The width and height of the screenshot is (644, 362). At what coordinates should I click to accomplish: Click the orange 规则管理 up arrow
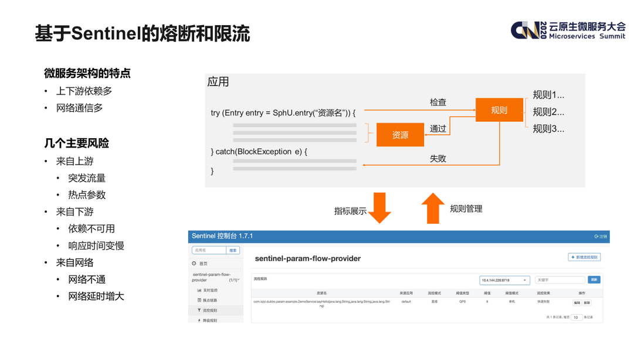[433, 208]
